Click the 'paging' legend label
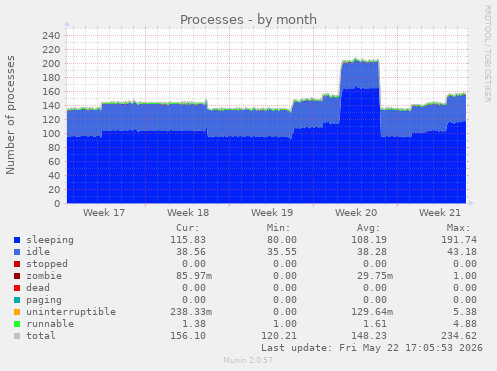Screen dimensions: 497x371 pos(44,300)
